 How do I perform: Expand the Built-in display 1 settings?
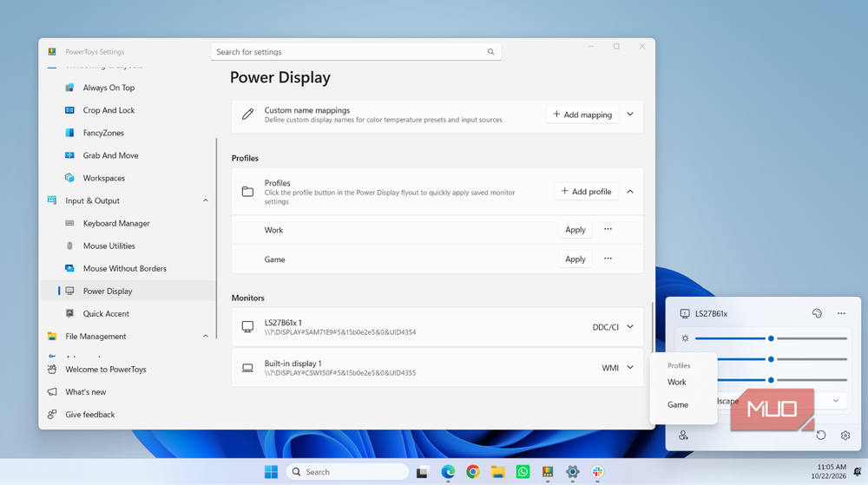pos(630,368)
